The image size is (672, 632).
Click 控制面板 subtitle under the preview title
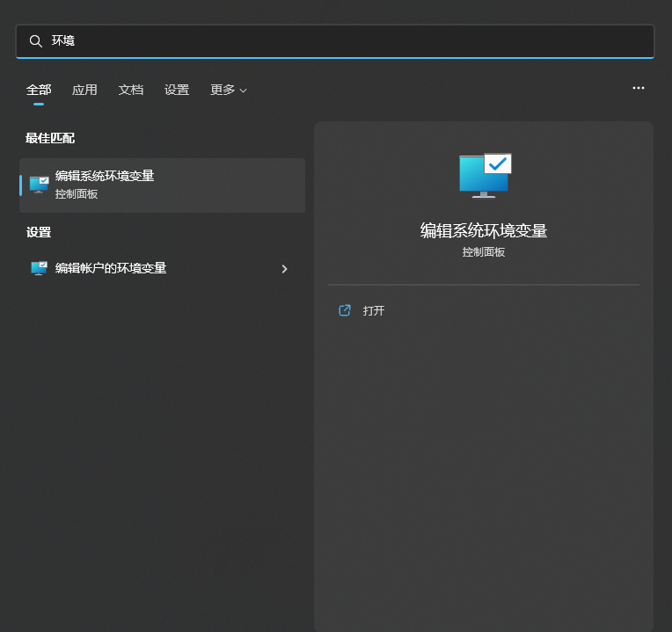point(484,252)
